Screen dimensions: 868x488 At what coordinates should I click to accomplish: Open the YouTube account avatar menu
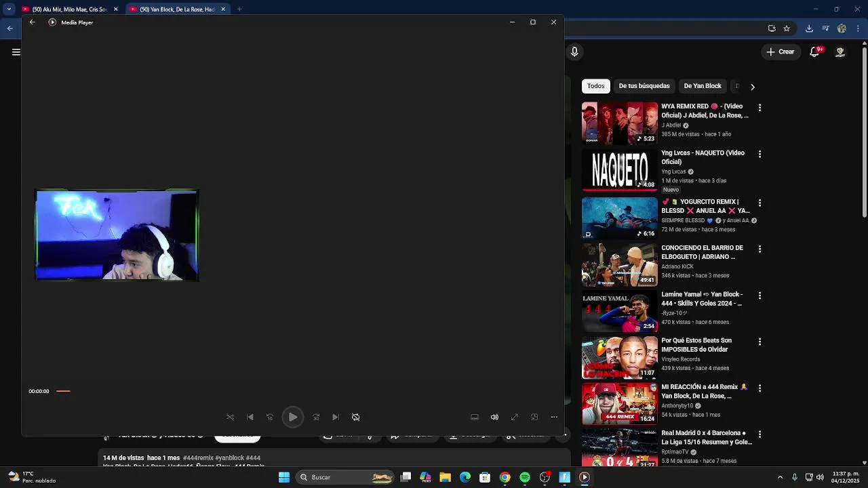[840, 52]
